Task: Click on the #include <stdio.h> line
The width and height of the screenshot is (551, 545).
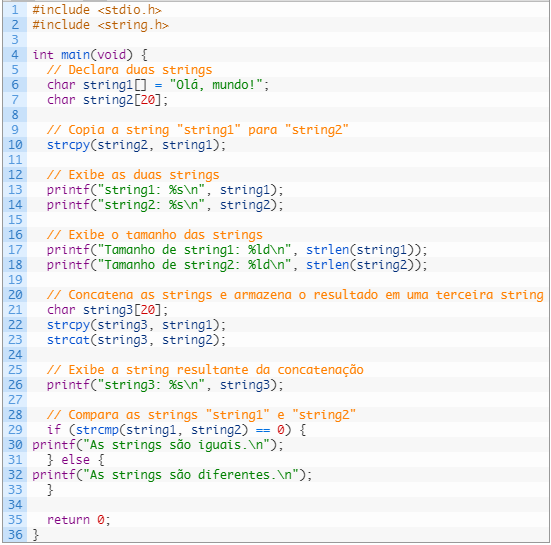Action: pyautogui.click(x=97, y=10)
